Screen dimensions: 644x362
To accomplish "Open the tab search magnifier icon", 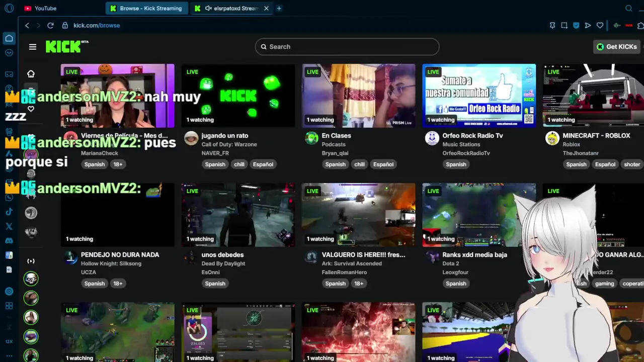I will (x=629, y=9).
